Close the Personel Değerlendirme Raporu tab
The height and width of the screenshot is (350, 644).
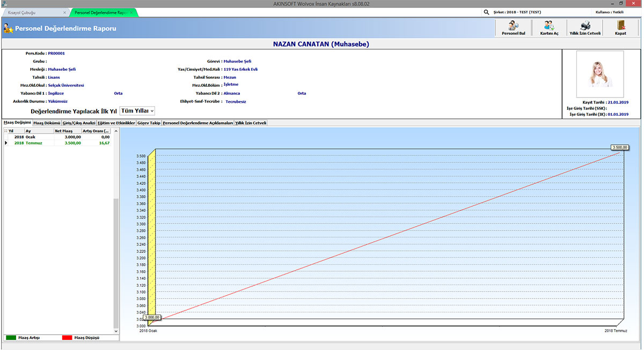pyautogui.click(x=132, y=12)
